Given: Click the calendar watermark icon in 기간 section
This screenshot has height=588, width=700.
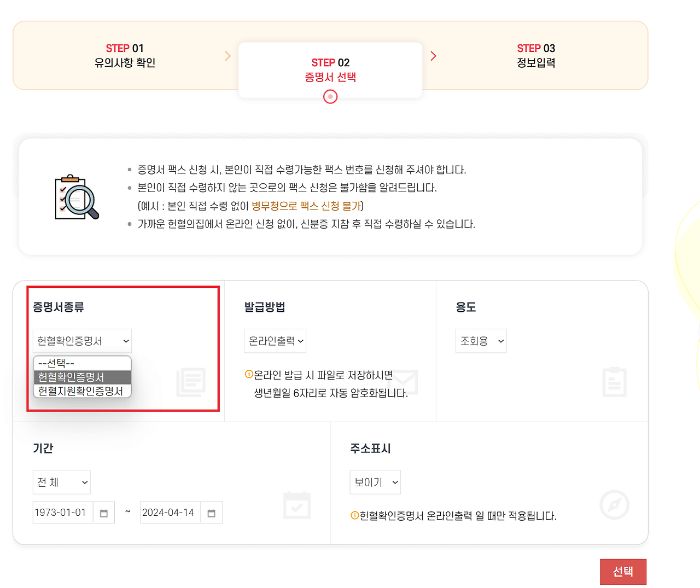Looking at the screenshot, I should (296, 505).
